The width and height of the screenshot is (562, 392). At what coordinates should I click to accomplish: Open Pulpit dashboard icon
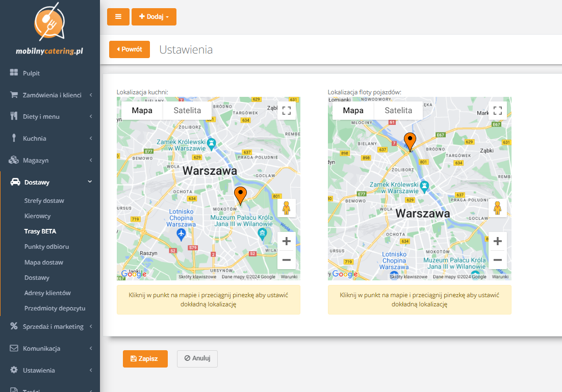click(x=14, y=72)
